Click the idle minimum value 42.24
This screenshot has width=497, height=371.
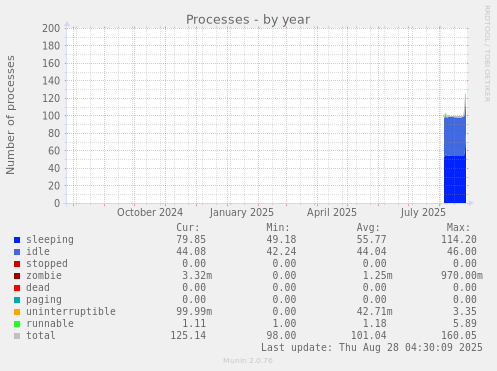tap(281, 252)
